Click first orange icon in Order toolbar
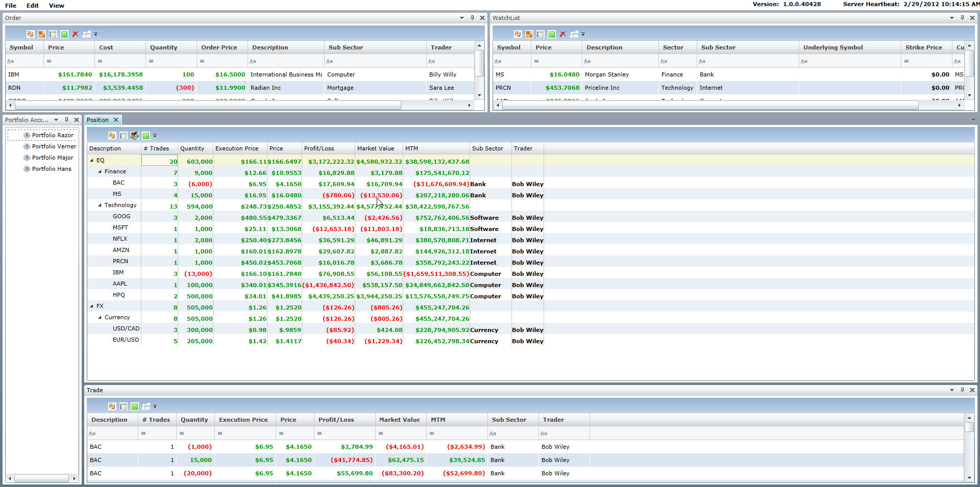 pyautogui.click(x=31, y=34)
